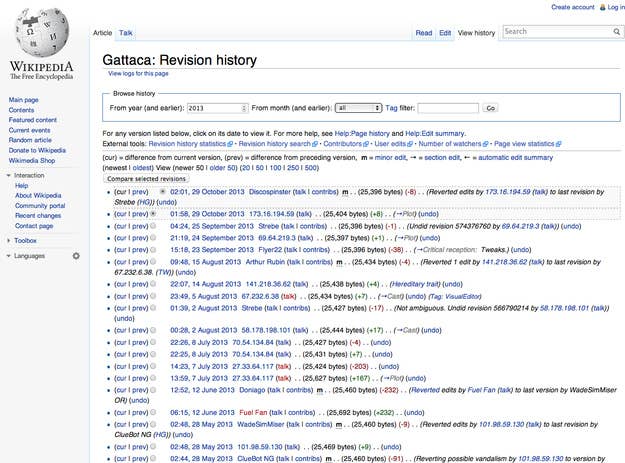Open the Help:Page history link

coord(362,133)
